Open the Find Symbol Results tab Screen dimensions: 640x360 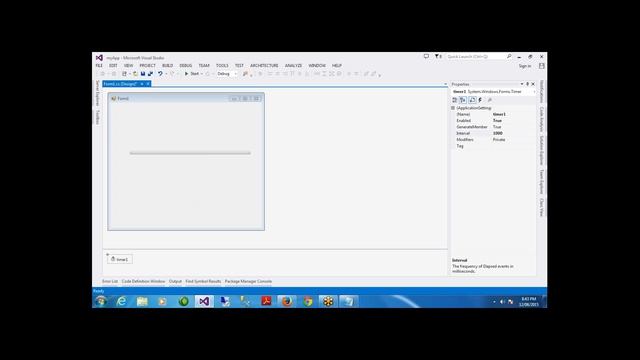click(x=203, y=282)
